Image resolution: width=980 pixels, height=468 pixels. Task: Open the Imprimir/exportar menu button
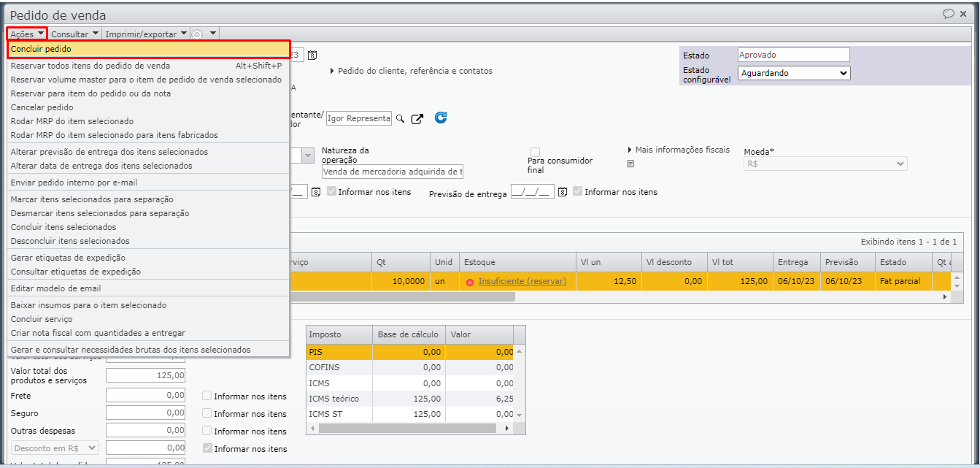(x=146, y=34)
